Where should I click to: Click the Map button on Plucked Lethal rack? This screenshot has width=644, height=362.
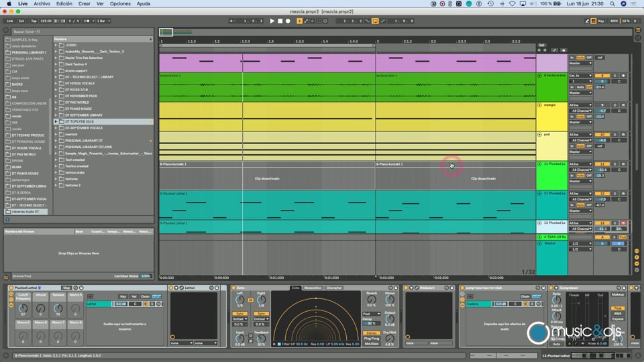tap(66, 288)
